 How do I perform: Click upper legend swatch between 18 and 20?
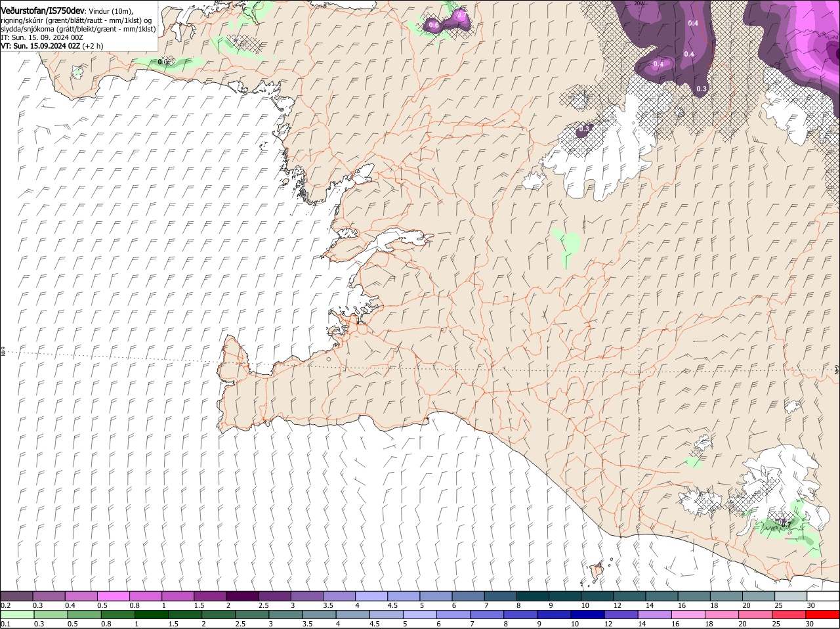coord(726,596)
